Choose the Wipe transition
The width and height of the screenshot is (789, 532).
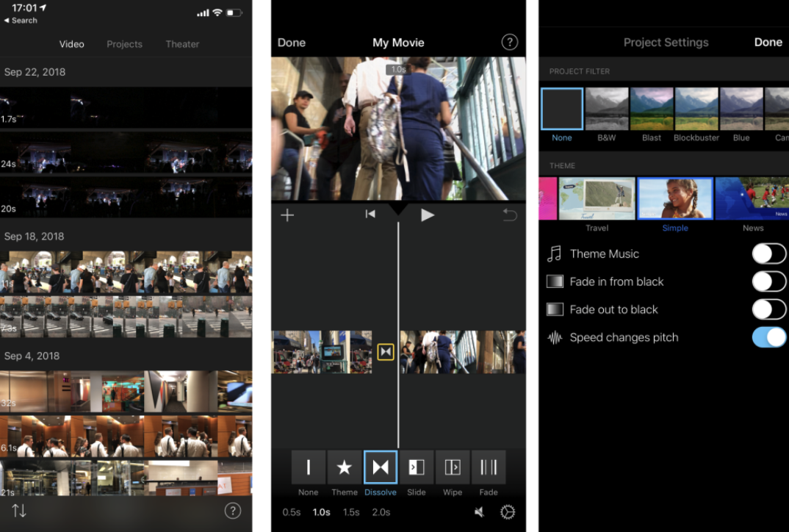pos(453,467)
